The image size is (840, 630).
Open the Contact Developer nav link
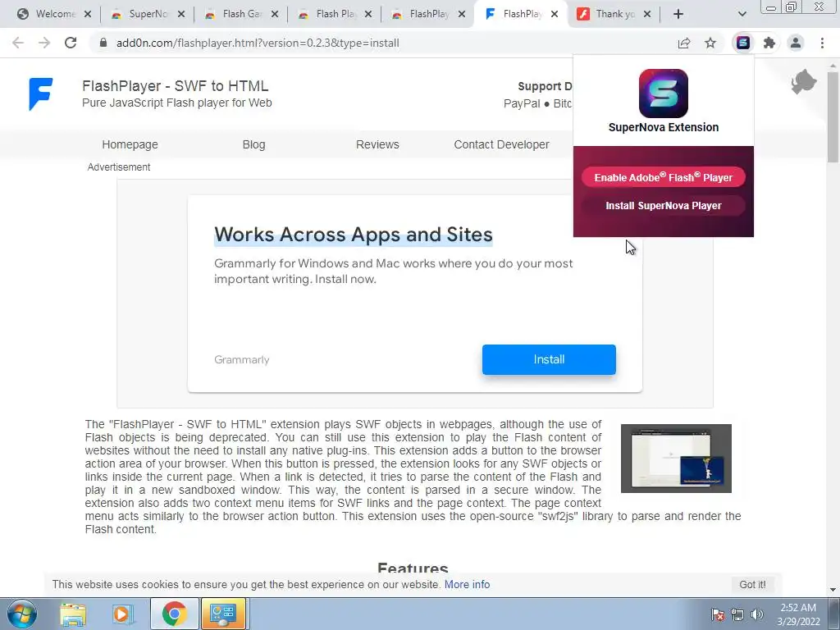point(501,144)
